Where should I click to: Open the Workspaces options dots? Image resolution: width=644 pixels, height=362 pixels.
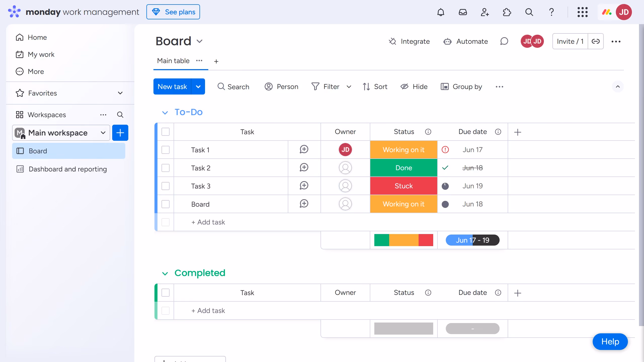[103, 115]
